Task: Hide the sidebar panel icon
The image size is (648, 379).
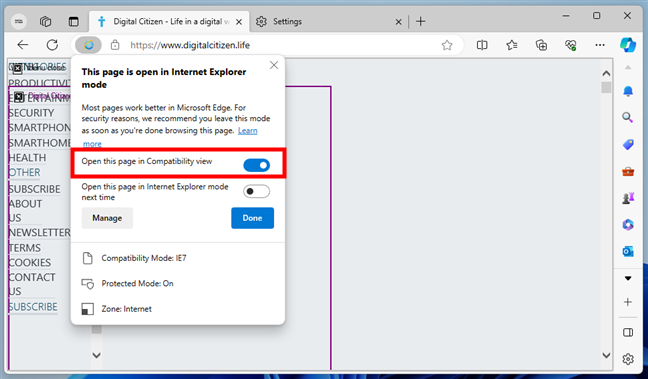Action: (x=628, y=333)
